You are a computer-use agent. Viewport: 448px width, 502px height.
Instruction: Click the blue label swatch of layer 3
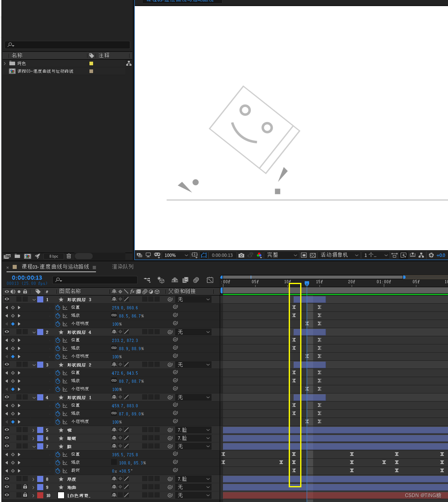[x=40, y=364]
